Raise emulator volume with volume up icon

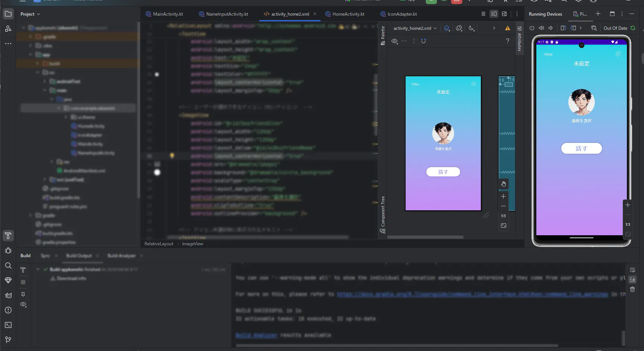[541, 28]
